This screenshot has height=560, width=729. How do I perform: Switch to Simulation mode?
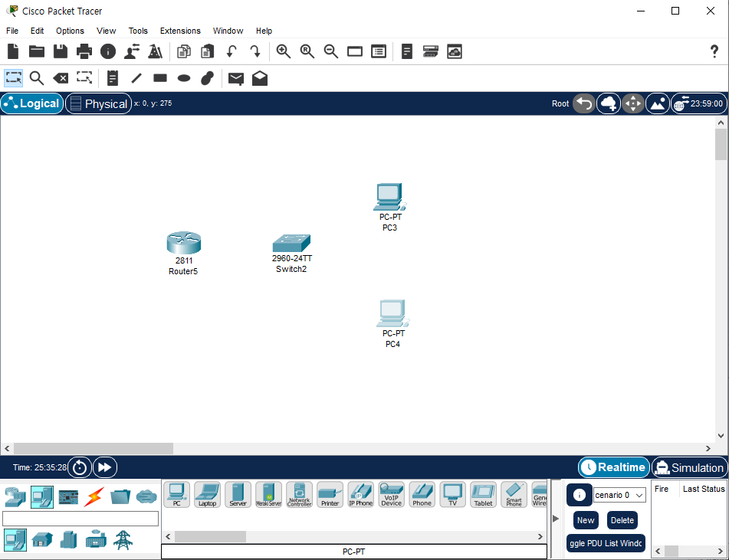pyautogui.click(x=690, y=467)
